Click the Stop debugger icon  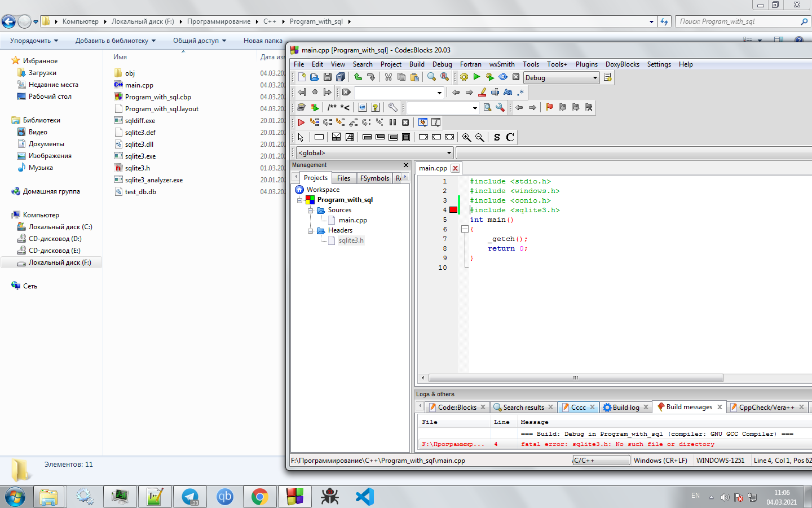click(x=405, y=122)
